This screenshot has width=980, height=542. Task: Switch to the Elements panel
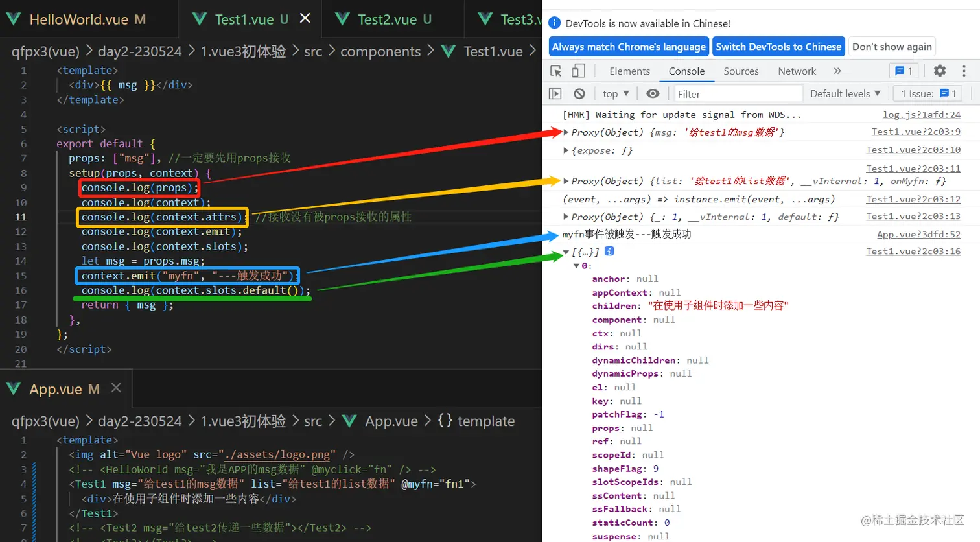pyautogui.click(x=629, y=71)
